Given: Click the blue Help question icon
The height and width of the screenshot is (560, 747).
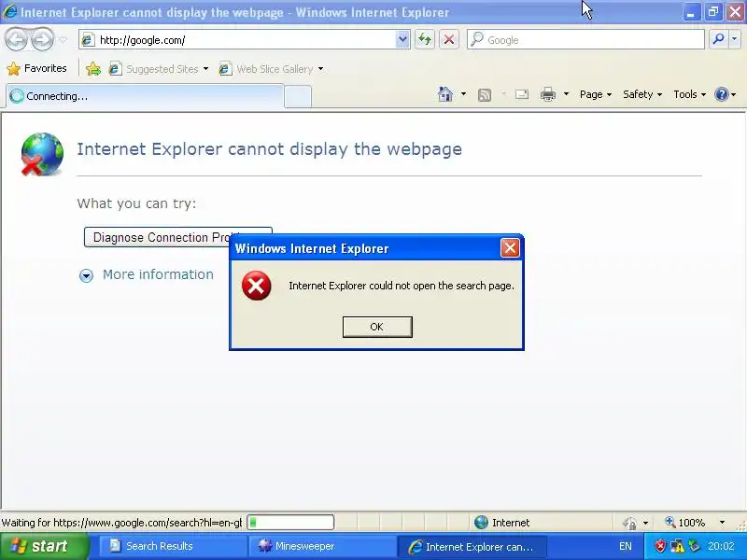Looking at the screenshot, I should point(721,94).
